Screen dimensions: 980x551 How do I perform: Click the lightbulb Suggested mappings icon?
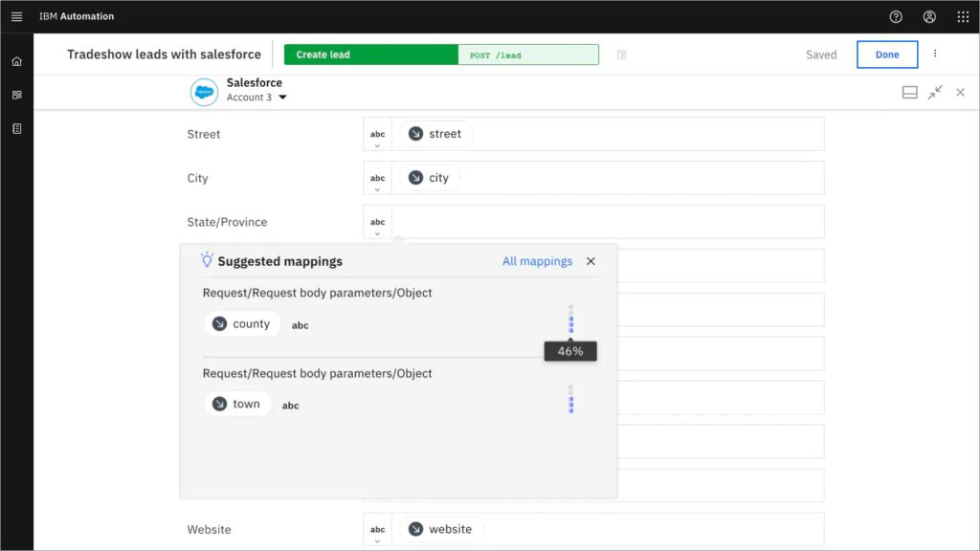click(x=207, y=260)
